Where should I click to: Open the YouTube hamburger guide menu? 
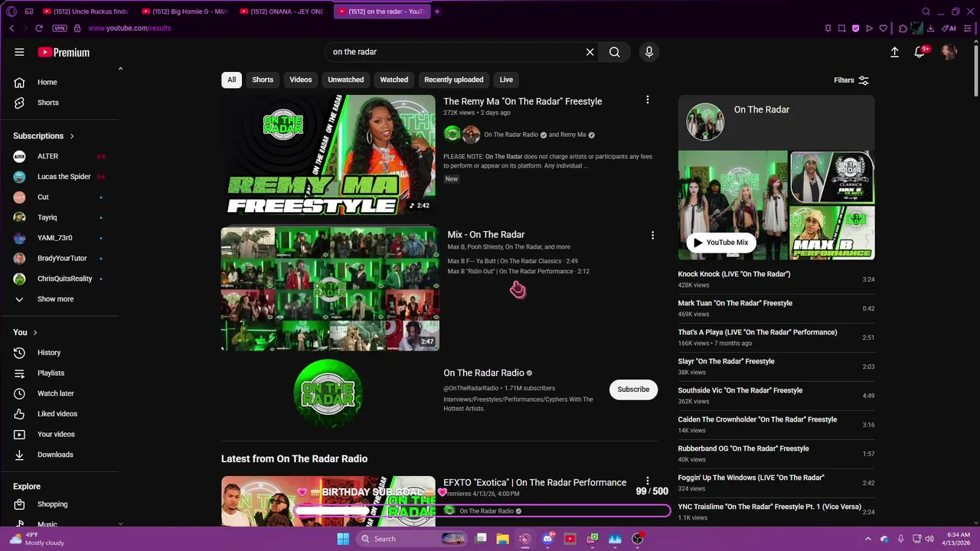(19, 52)
